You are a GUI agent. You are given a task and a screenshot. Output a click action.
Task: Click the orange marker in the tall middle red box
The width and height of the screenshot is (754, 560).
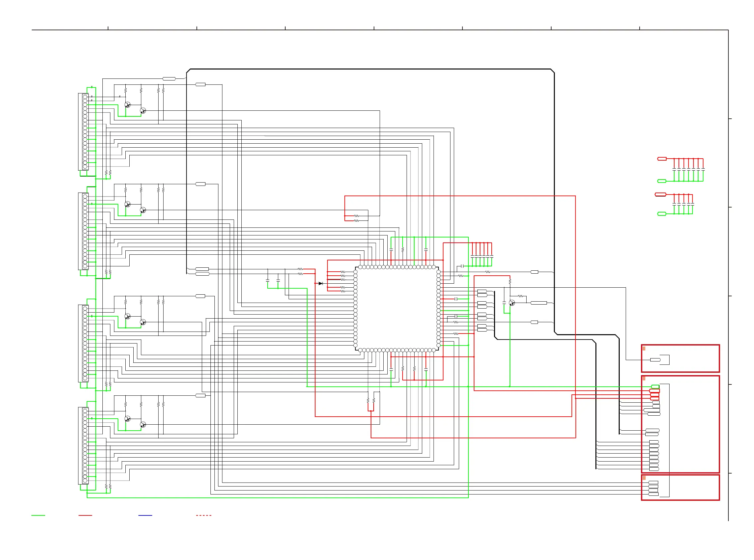pyautogui.click(x=644, y=379)
